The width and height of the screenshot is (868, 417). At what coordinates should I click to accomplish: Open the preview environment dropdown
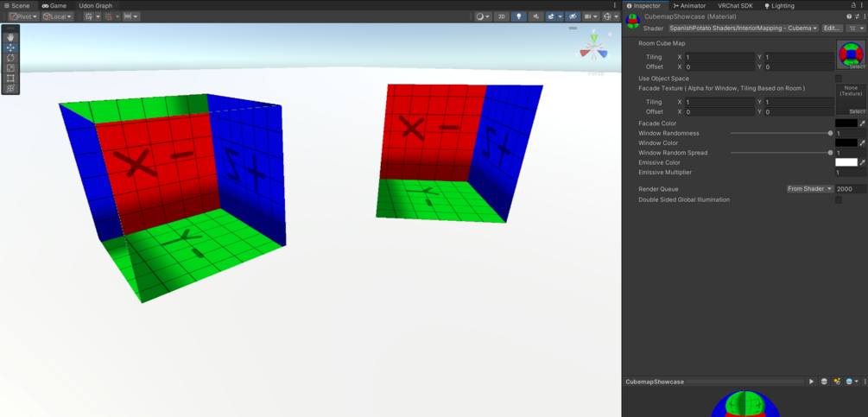[x=852, y=382]
